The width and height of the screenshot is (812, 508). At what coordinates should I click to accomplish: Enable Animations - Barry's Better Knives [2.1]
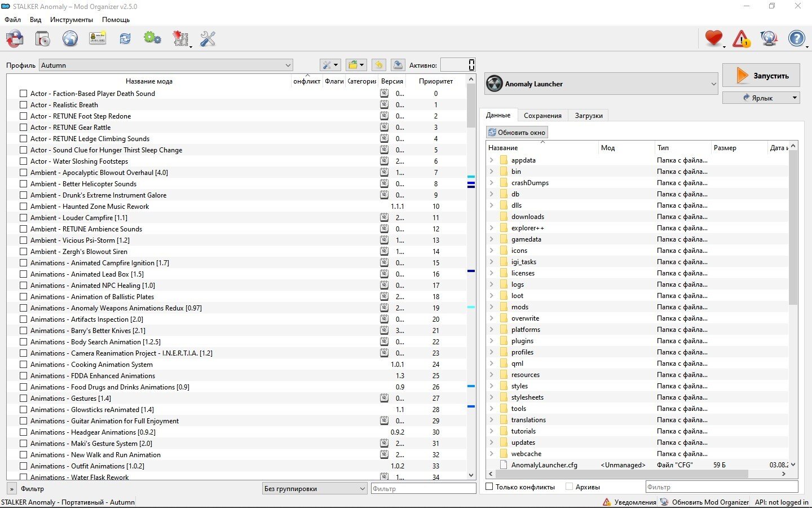[23, 330]
